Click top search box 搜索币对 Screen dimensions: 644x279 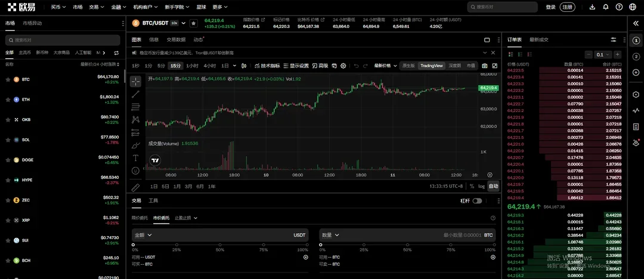point(502,7)
